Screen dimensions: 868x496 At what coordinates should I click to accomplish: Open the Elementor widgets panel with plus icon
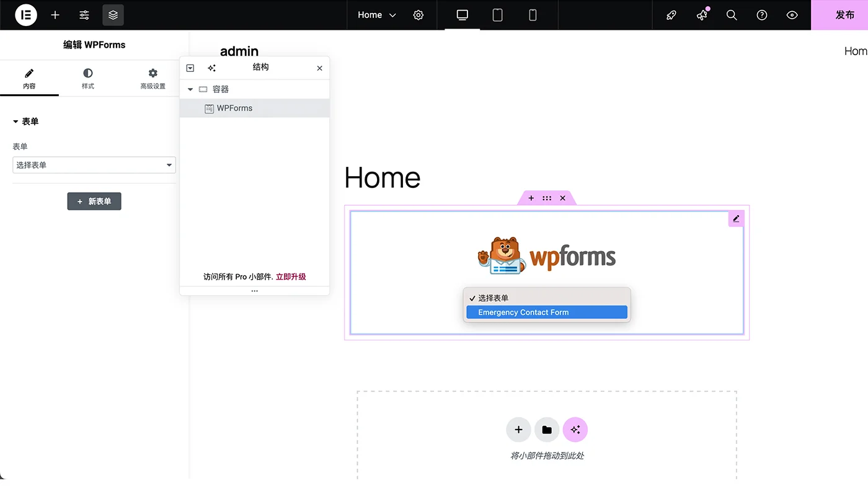click(55, 15)
